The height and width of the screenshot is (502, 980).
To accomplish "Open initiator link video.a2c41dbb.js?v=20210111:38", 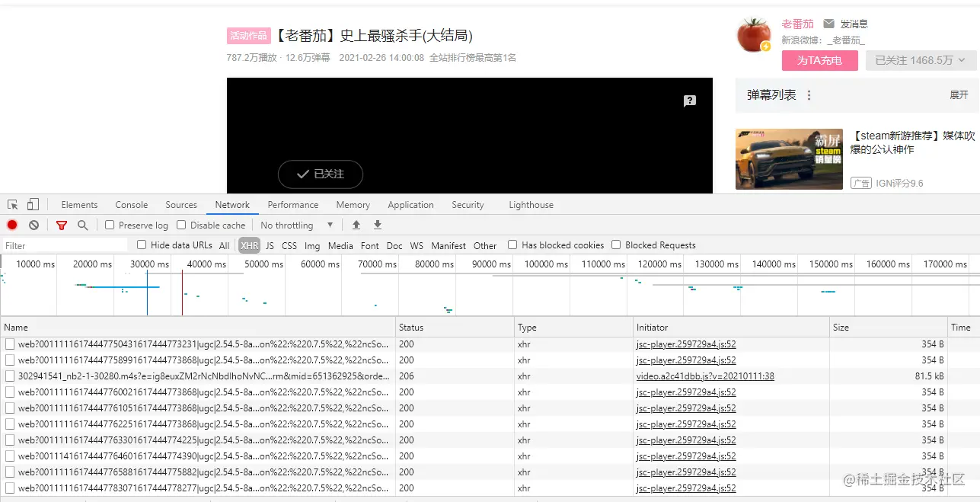I will (705, 376).
